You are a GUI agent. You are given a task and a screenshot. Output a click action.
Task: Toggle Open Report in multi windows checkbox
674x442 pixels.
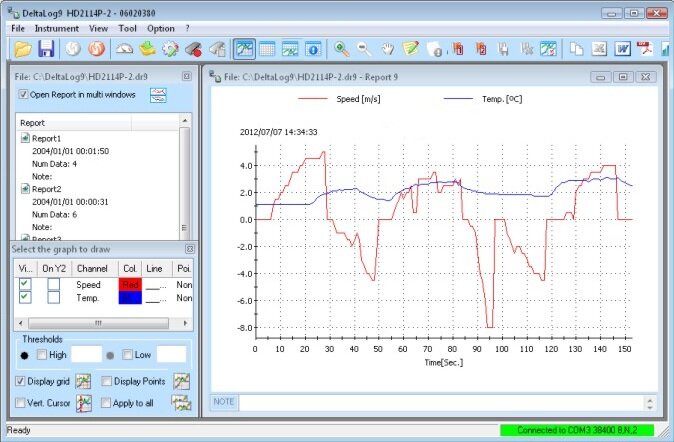pyautogui.click(x=23, y=95)
